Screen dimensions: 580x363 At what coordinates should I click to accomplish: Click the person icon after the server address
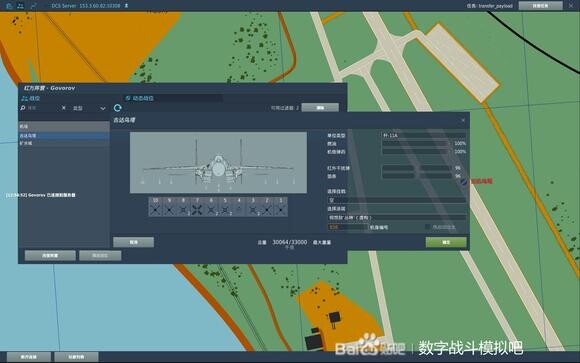pyautogui.click(x=127, y=6)
